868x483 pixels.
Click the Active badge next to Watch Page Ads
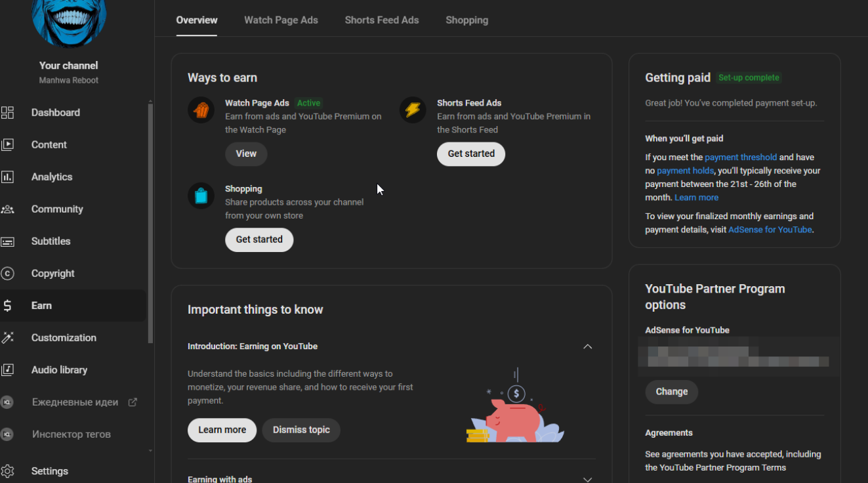click(308, 103)
